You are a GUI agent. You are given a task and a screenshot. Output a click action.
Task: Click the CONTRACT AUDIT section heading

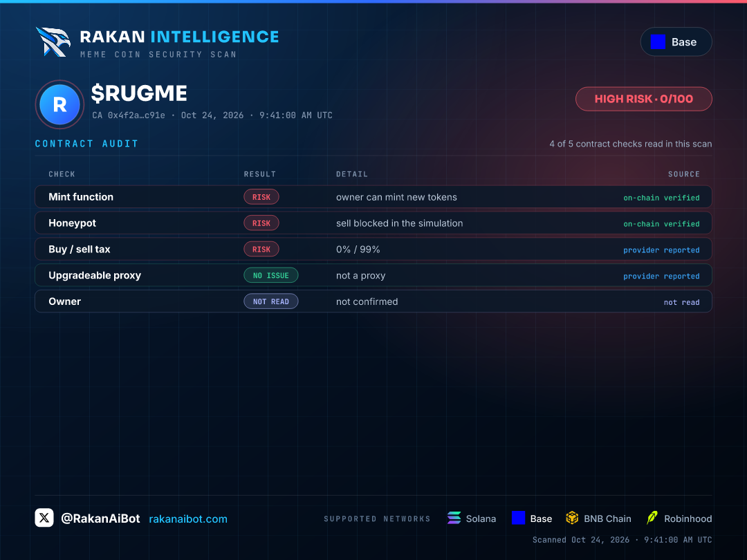pos(86,144)
